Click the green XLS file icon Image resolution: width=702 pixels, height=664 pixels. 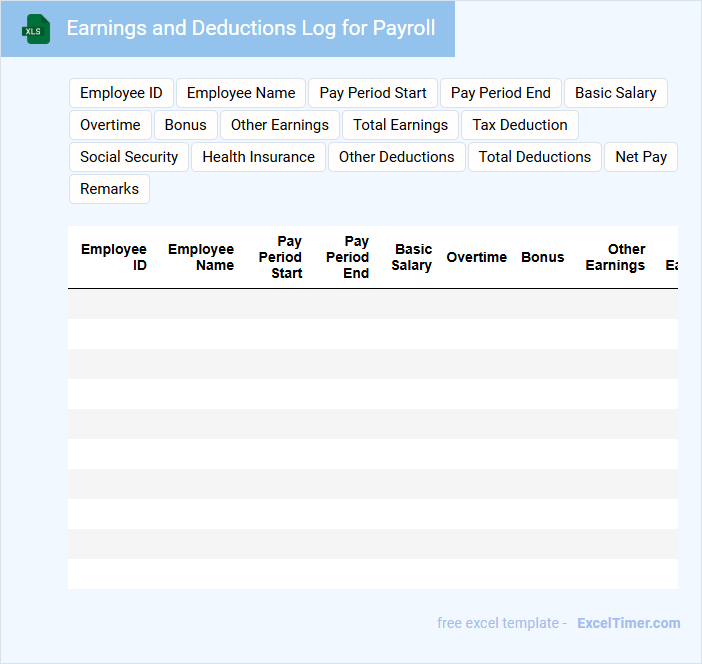(x=37, y=29)
